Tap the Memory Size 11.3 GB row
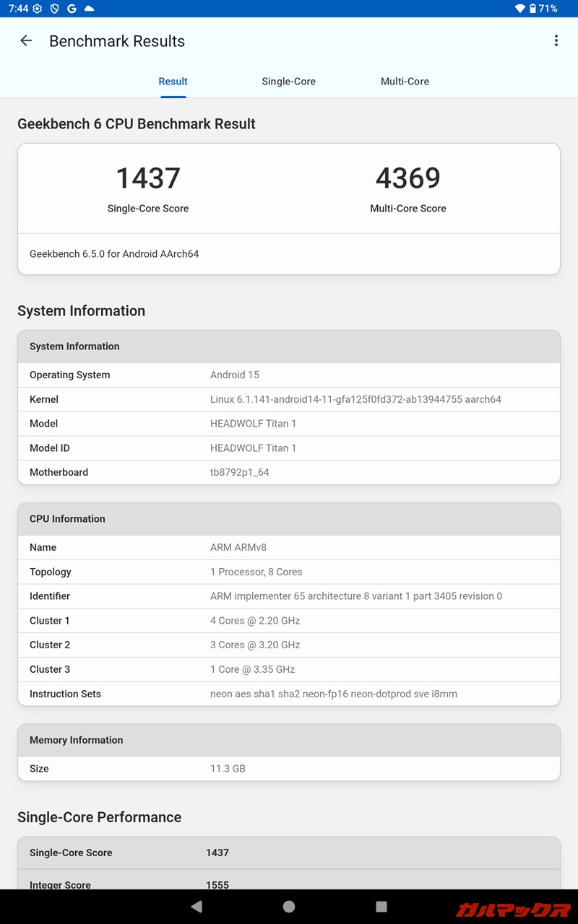The image size is (578, 924). [x=288, y=769]
